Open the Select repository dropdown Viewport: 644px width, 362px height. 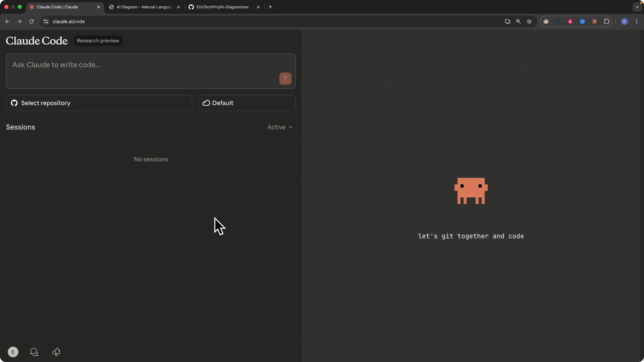tap(99, 103)
